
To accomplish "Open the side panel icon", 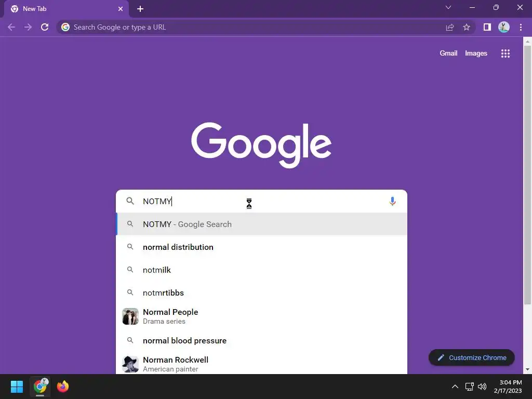I will click(x=487, y=27).
